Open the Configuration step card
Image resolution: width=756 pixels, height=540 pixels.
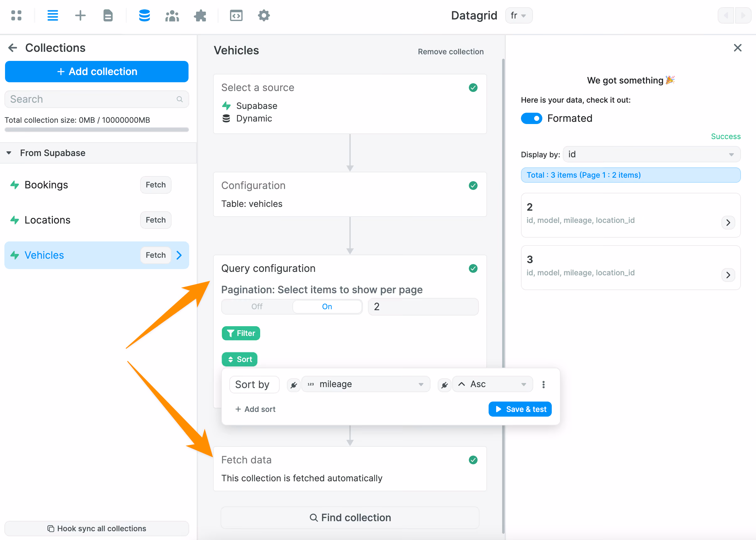[x=350, y=195]
